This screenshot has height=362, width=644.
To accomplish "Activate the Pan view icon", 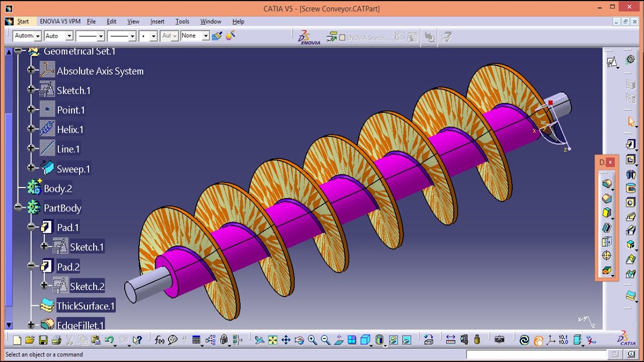I will tap(286, 340).
